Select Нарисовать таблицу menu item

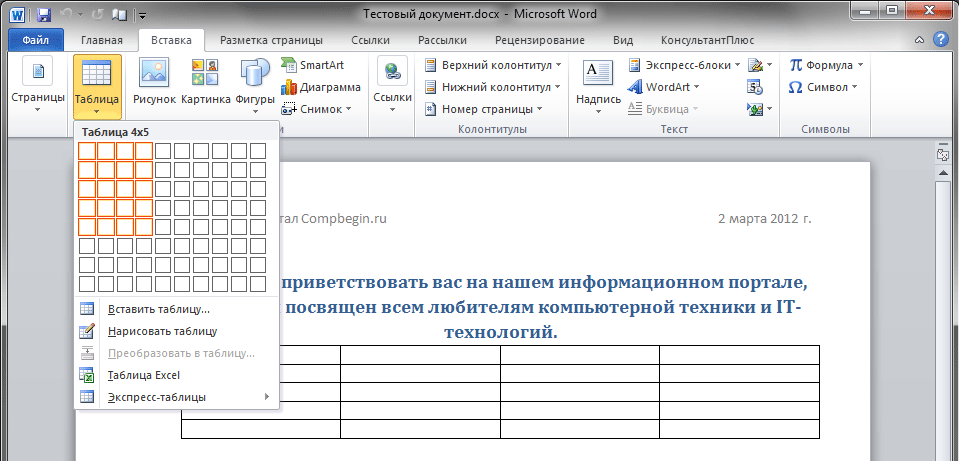click(x=176, y=331)
